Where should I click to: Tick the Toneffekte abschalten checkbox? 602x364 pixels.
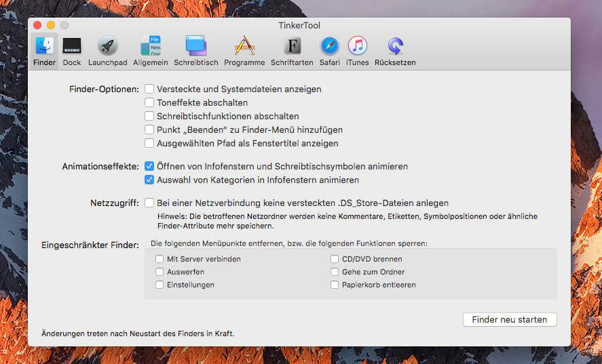coord(149,102)
